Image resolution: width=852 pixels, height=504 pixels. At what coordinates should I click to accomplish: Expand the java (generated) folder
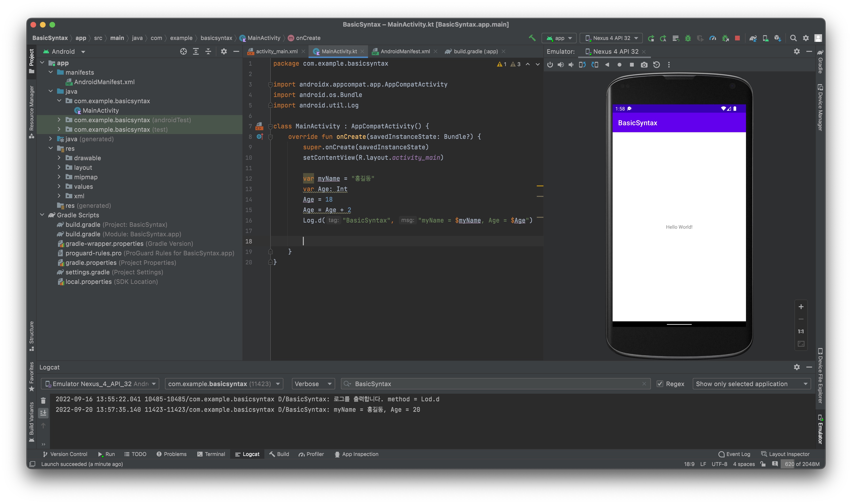[51, 139]
